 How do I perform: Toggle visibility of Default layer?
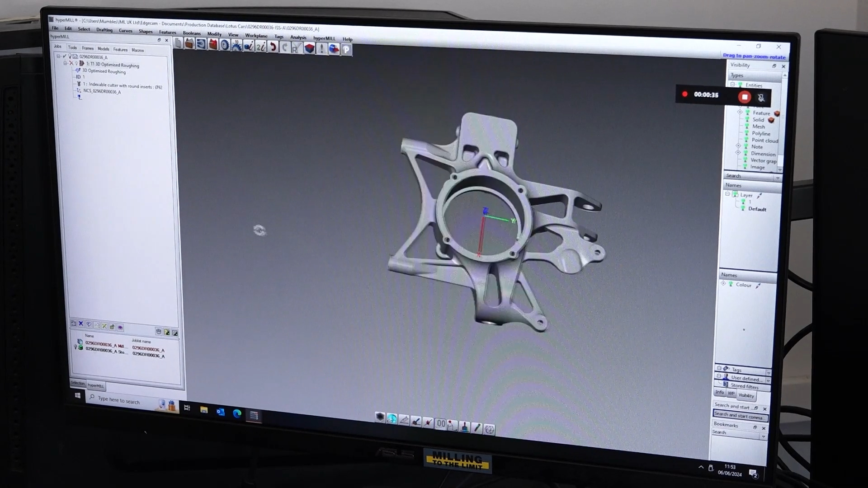point(743,208)
